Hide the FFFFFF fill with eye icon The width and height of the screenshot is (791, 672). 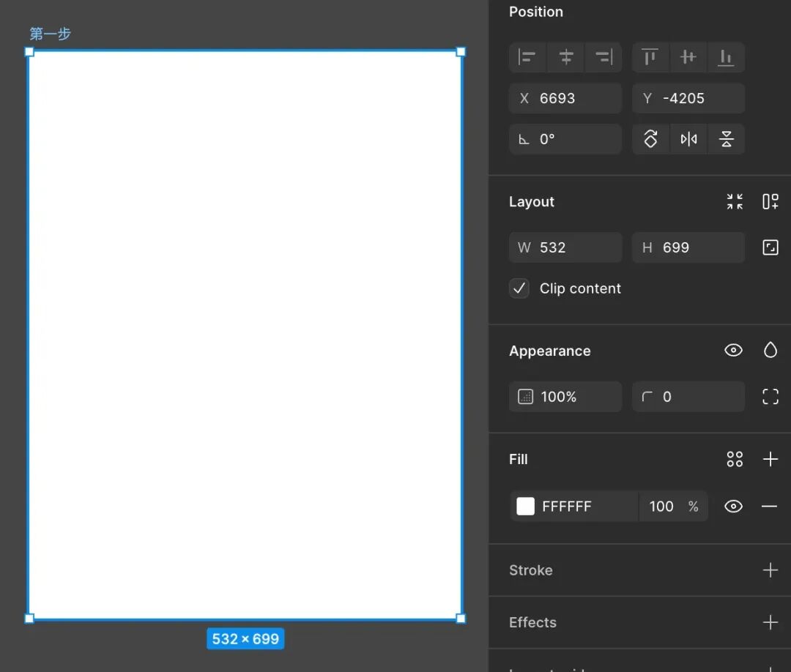tap(733, 506)
